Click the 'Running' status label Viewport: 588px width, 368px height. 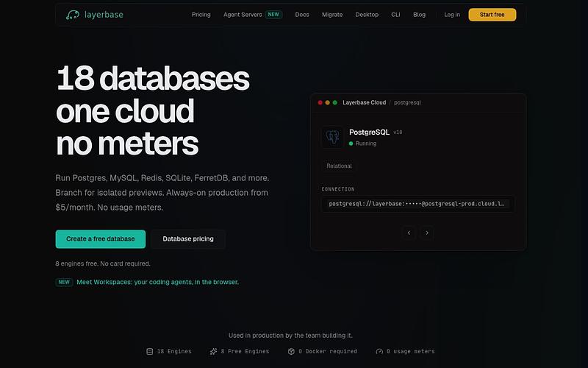(365, 144)
